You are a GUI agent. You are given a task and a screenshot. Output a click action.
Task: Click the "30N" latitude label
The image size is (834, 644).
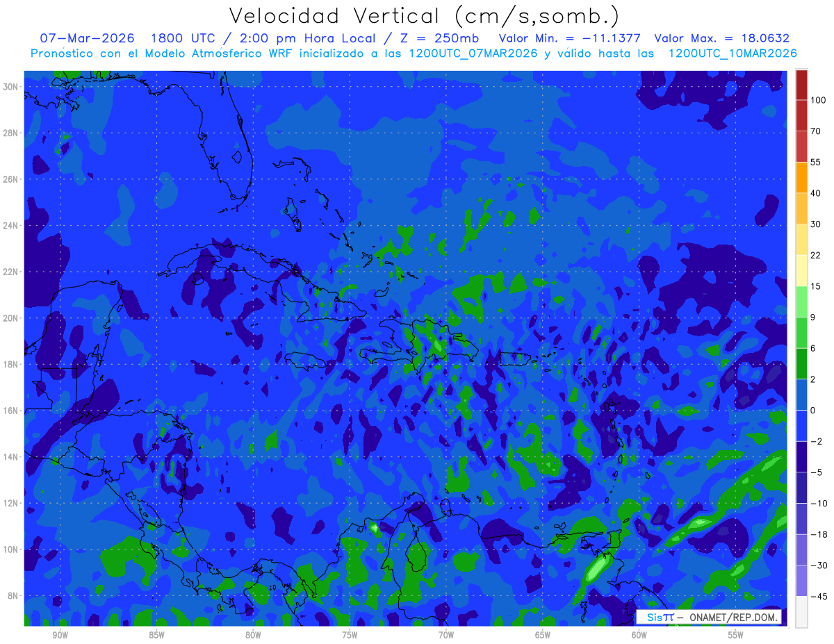pyautogui.click(x=12, y=86)
